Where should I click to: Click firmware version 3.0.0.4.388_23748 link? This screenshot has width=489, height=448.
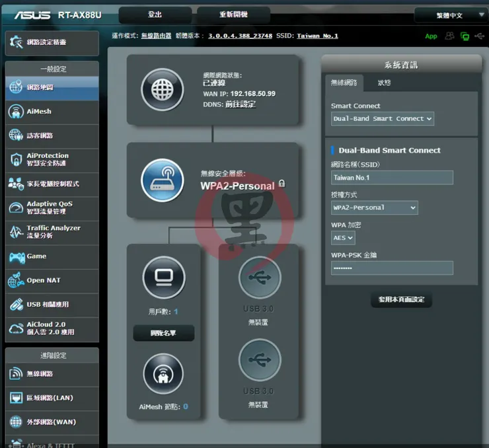pyautogui.click(x=240, y=36)
